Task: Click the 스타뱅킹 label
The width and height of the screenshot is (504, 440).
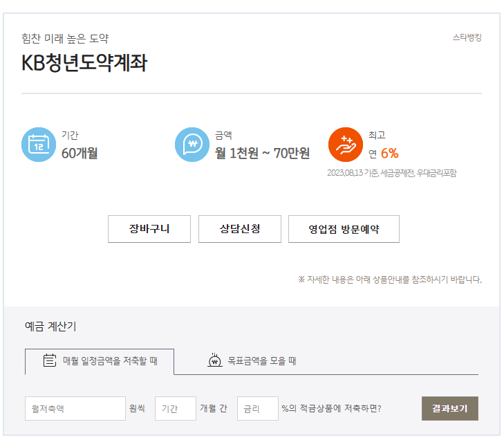Action: click(x=467, y=37)
